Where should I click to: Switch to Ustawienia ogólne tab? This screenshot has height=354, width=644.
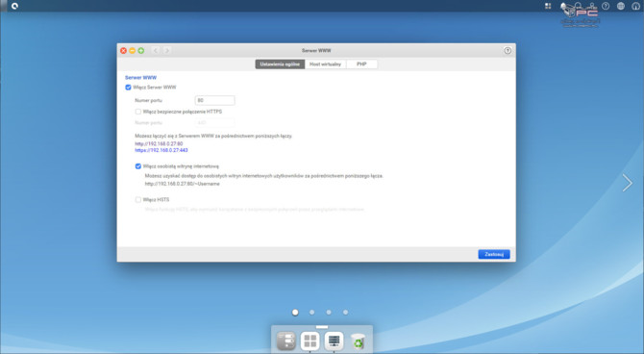coord(280,64)
